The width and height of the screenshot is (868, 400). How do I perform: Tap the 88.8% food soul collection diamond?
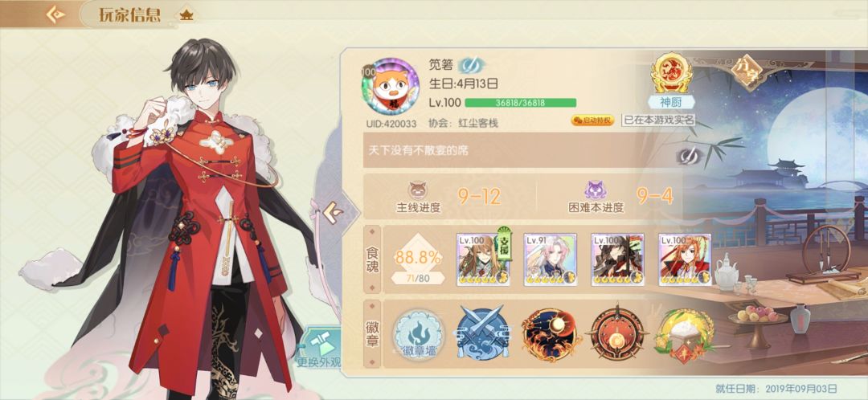[x=418, y=259]
